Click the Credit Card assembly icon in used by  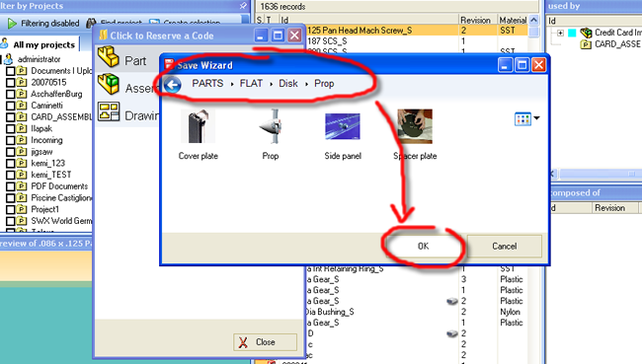[587, 33]
